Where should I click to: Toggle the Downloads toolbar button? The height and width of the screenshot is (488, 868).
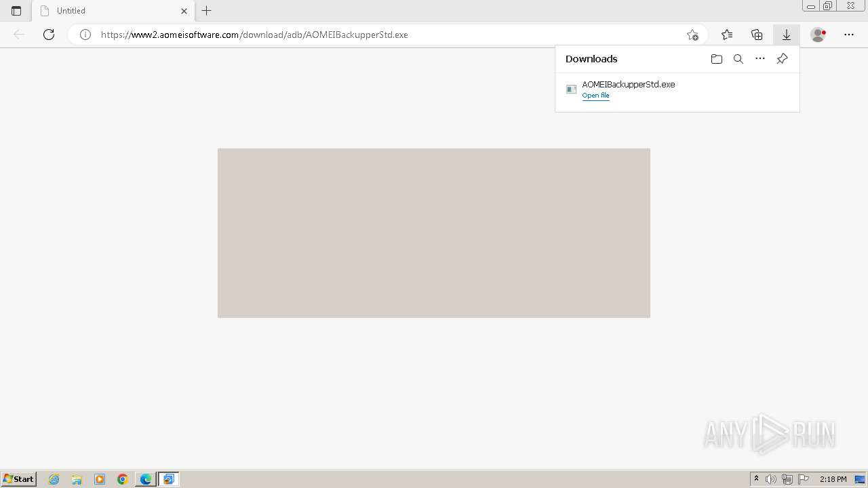(787, 35)
